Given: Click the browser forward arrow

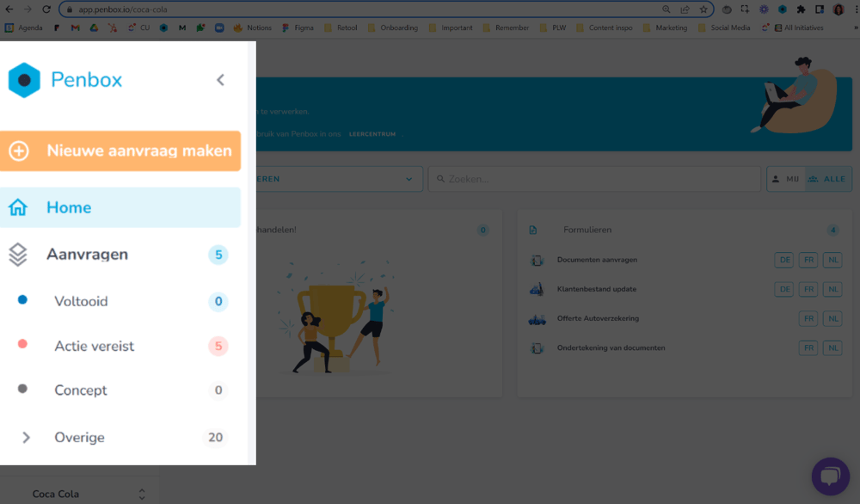Looking at the screenshot, I should point(28,9).
